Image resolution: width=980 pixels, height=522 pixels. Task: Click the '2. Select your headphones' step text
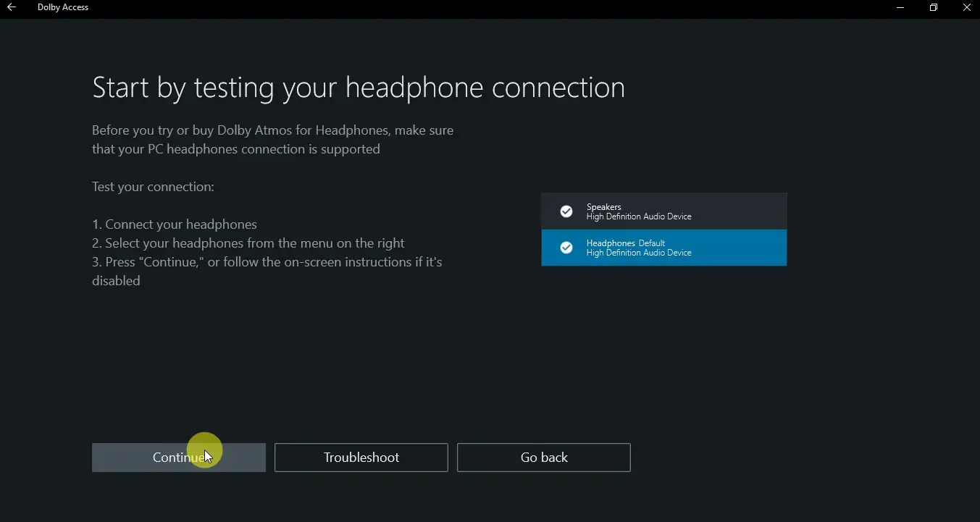[x=248, y=243]
